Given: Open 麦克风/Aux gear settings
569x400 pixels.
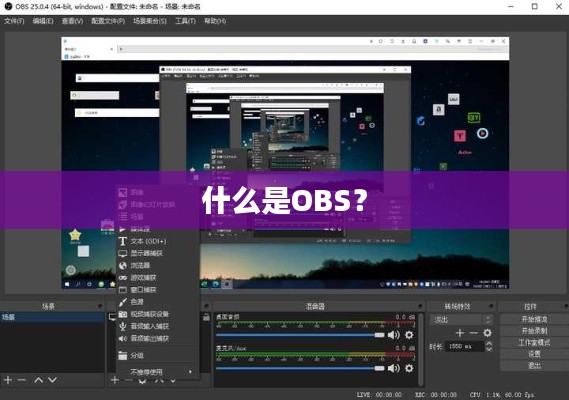Looking at the screenshot, I should click(409, 368).
